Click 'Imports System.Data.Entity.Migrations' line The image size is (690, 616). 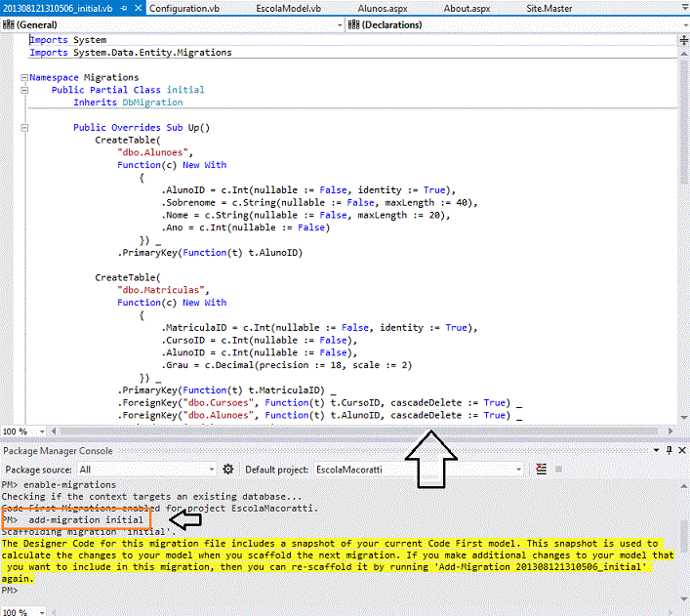point(130,53)
